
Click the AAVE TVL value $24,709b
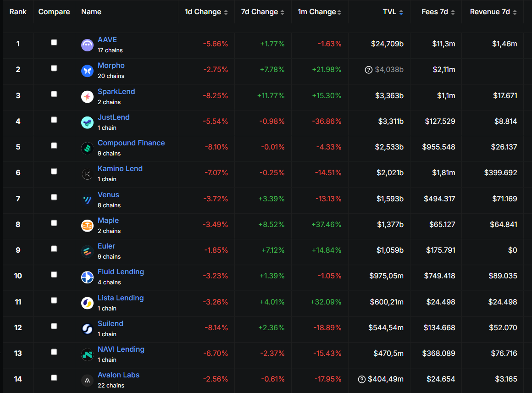(387, 44)
